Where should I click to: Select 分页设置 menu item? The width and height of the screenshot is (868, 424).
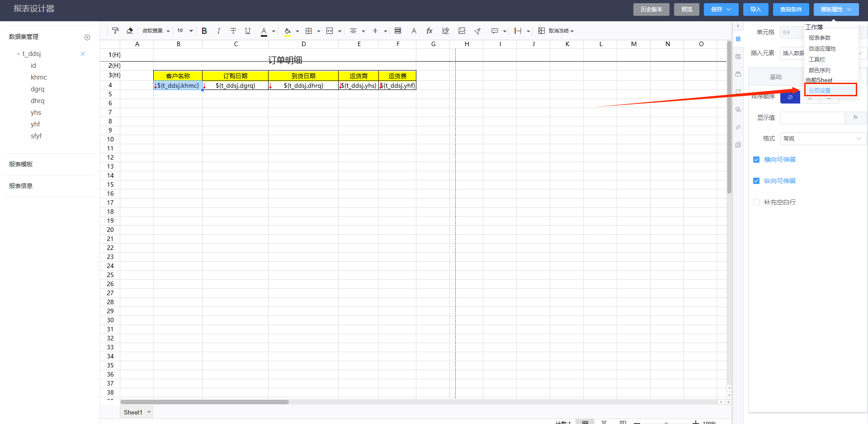[831, 90]
